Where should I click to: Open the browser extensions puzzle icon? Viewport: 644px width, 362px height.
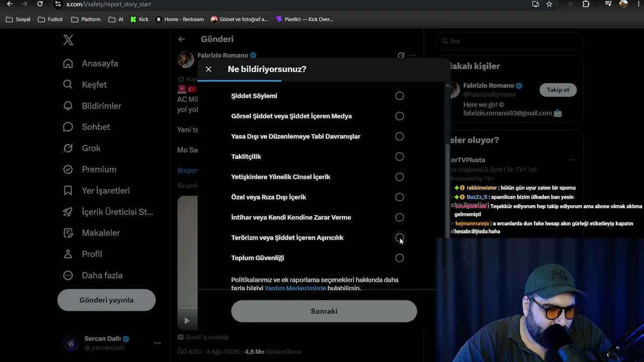tap(586, 4)
